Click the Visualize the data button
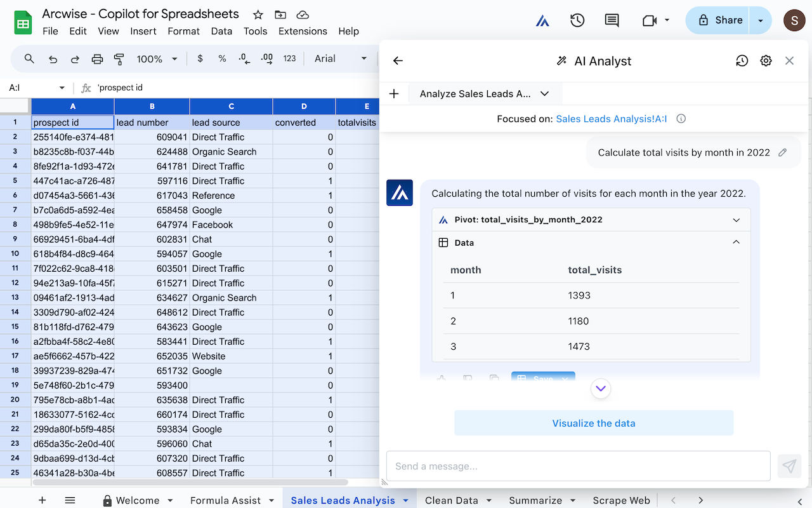Screen dimensions: 812x508 [x=593, y=422]
